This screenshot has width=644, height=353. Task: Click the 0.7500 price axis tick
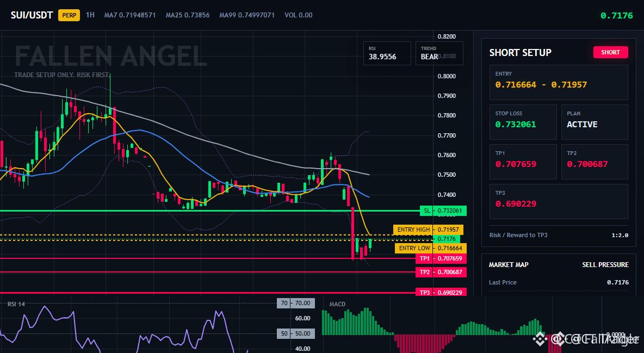pos(447,175)
